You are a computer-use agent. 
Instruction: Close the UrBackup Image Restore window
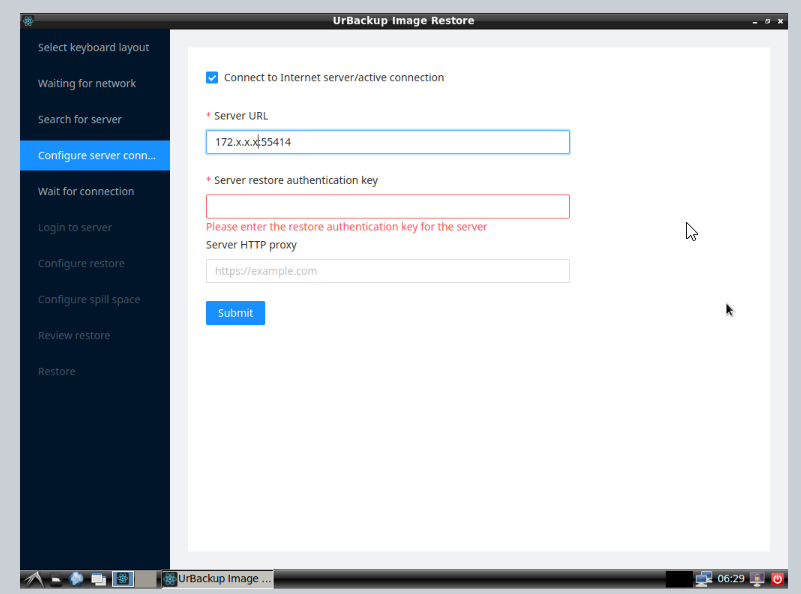[x=781, y=21]
